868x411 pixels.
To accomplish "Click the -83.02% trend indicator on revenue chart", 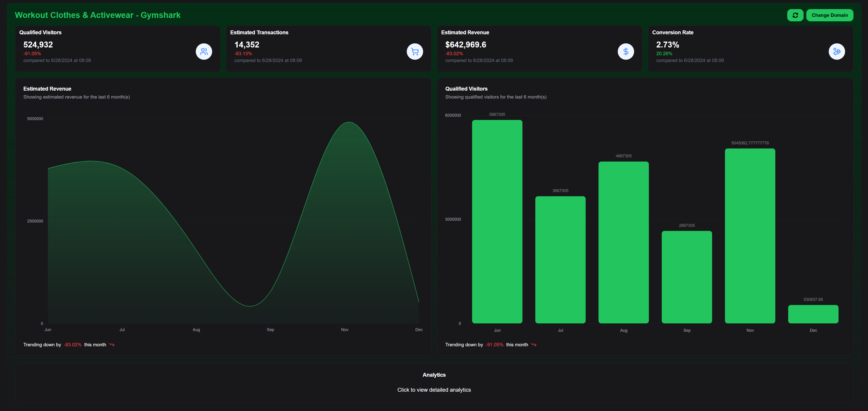I will (72, 344).
